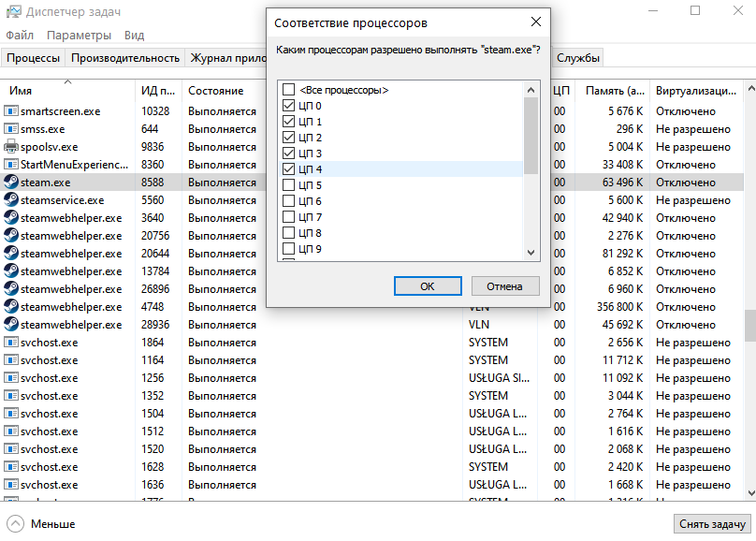756x541 pixels.
Task: Select the svchost.exe row with PID 1864
Action: point(371,343)
